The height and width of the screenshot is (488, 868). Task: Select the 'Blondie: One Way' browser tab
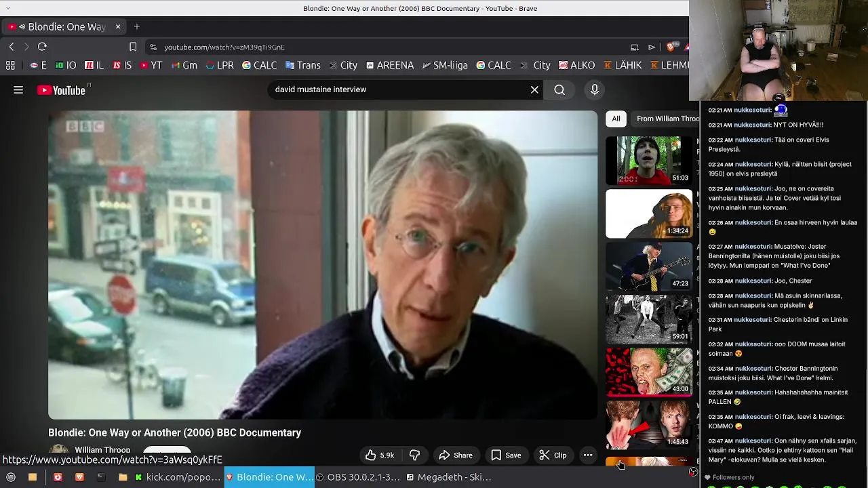[64, 26]
